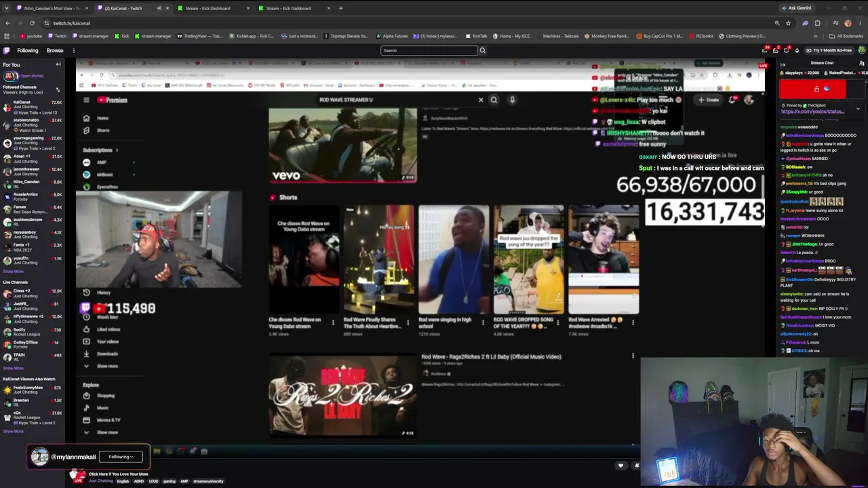Image resolution: width=868 pixels, height=488 pixels.
Task: Open All Bookmarks folder
Action: pos(846,36)
